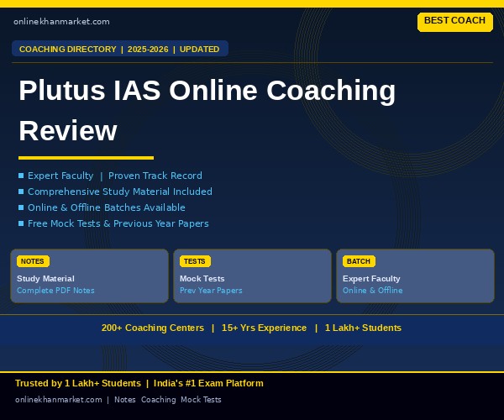Click Online & Offline Batches Available bullet
Viewport: 504px width, 420px height.
point(107,207)
